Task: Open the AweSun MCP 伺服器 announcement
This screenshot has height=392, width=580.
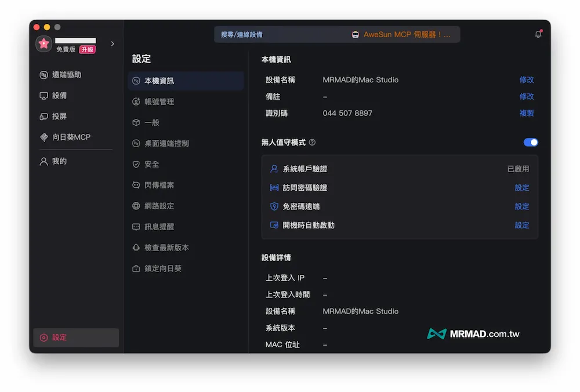Action: click(x=407, y=34)
